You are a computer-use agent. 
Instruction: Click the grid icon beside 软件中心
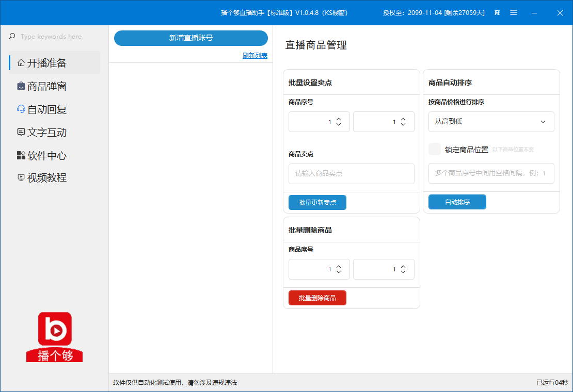pos(21,156)
